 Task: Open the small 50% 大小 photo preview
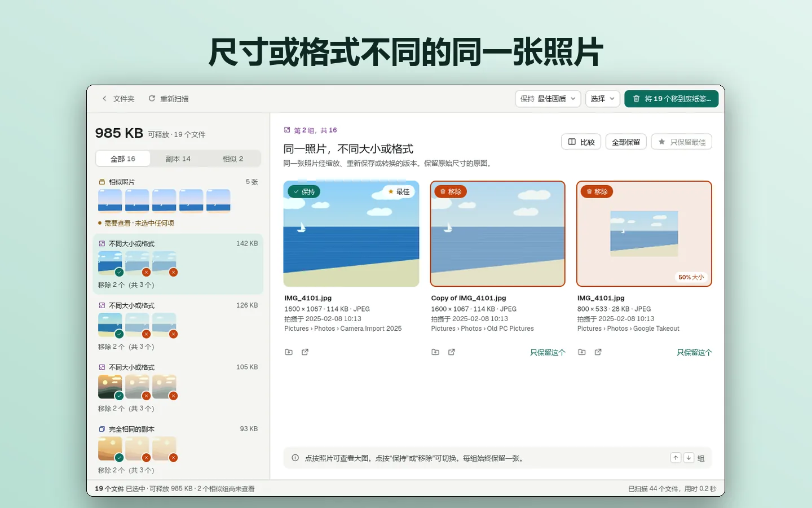coord(644,234)
